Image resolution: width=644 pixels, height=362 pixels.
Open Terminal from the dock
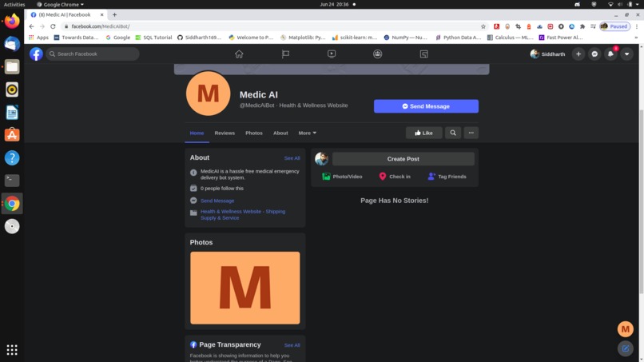point(12,181)
